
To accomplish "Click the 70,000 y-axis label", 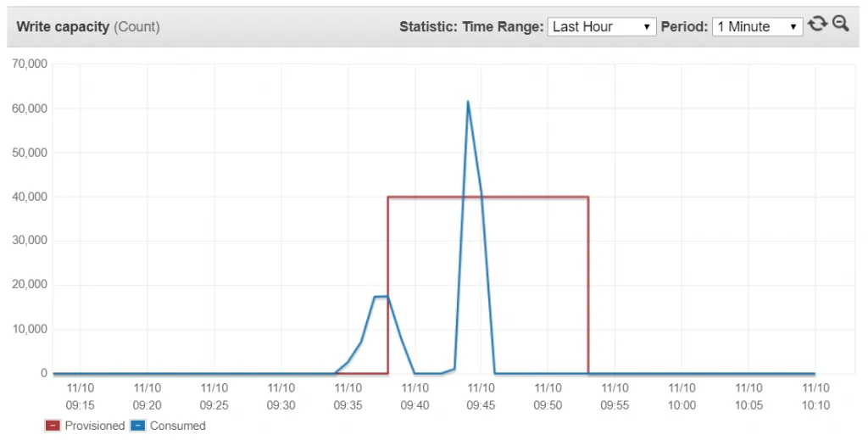I will coord(30,64).
